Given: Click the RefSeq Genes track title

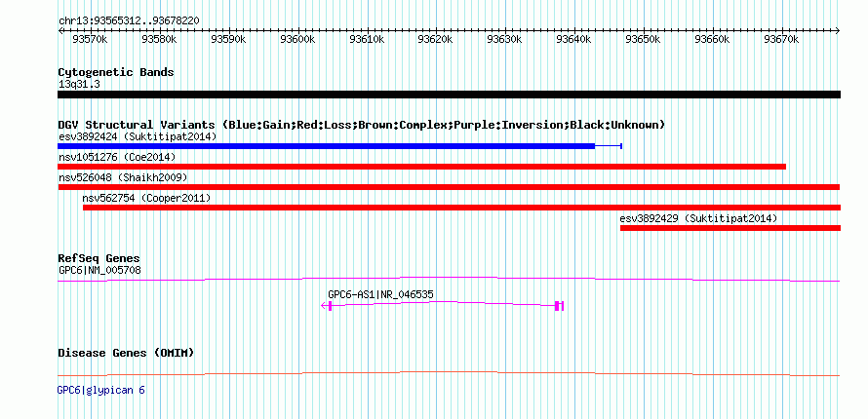Looking at the screenshot, I should click(x=99, y=258).
